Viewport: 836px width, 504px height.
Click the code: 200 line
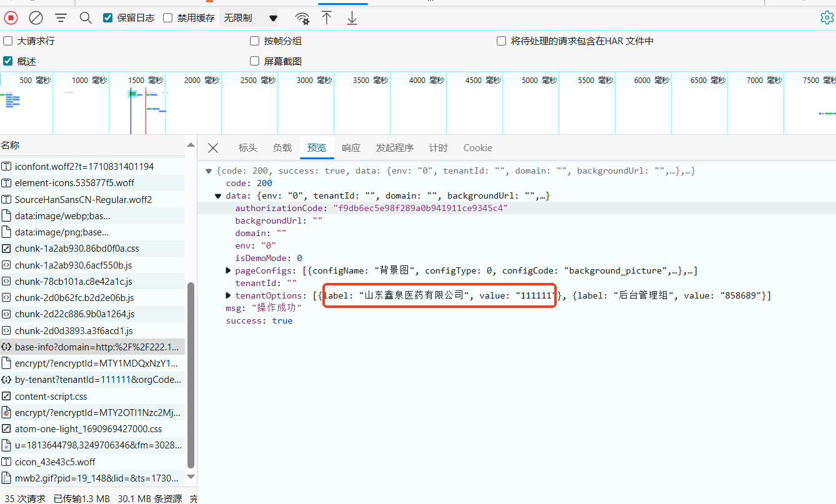pos(249,183)
